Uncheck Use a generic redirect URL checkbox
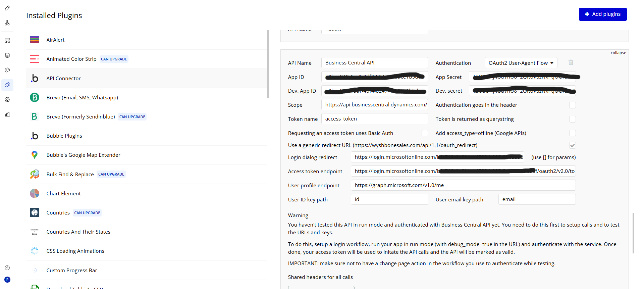Viewport: 644px width, 289px height. pyautogui.click(x=573, y=145)
